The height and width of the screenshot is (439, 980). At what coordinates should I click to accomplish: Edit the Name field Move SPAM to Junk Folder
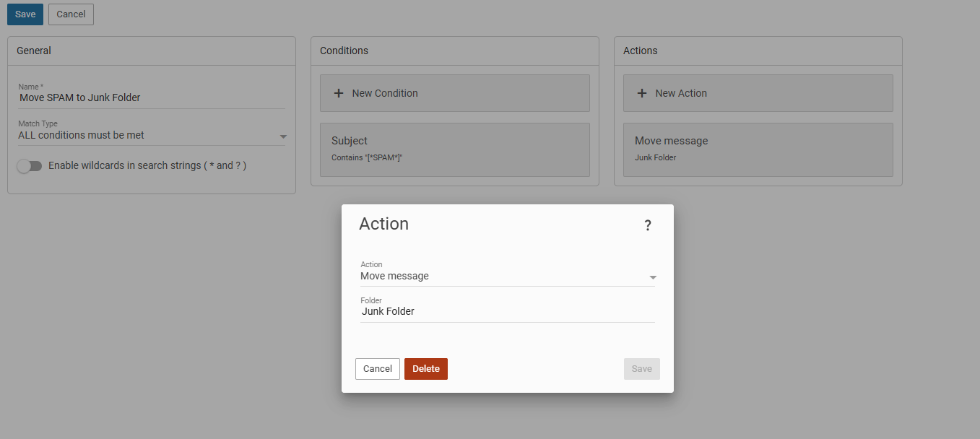[x=152, y=97]
